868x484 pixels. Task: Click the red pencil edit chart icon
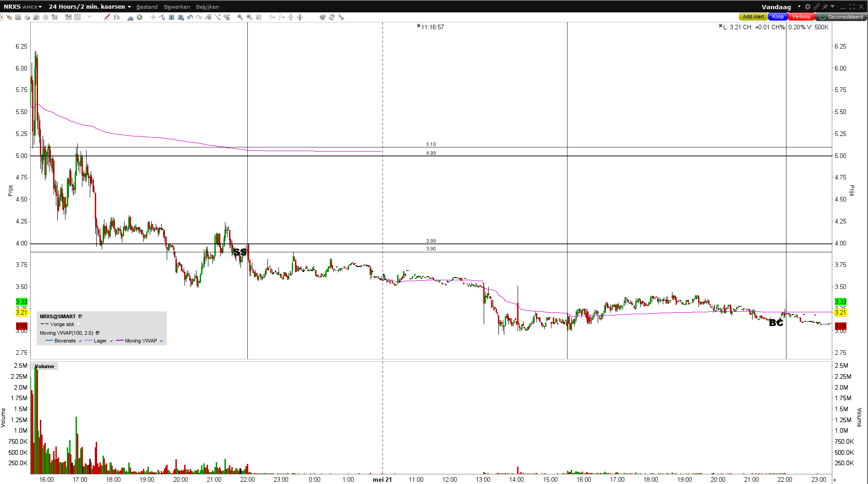(x=107, y=17)
